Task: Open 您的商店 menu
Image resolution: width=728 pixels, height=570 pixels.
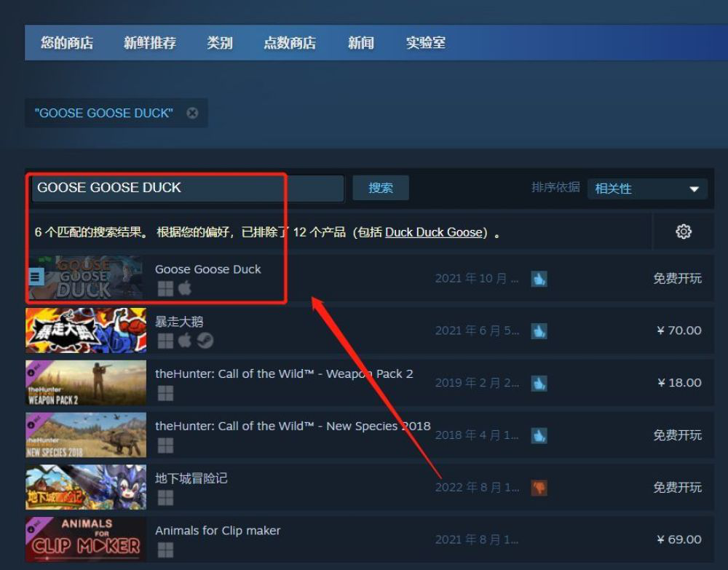Action: click(67, 43)
